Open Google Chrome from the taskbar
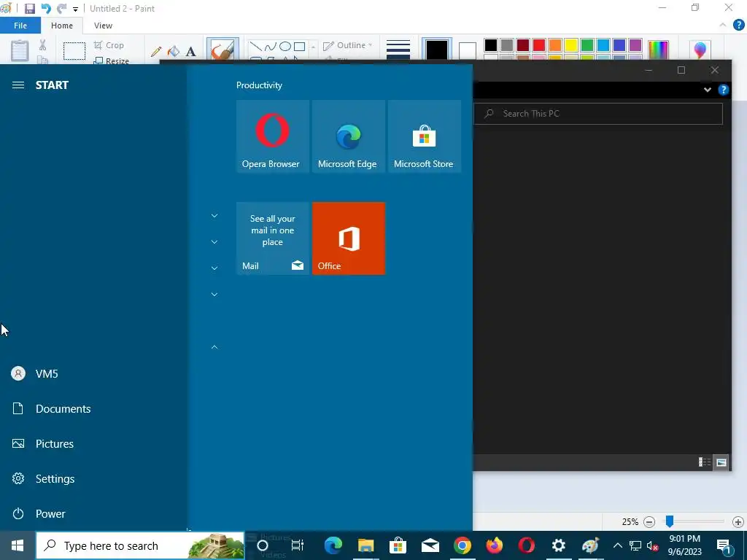Screen dimensions: 747x560 click(462, 545)
